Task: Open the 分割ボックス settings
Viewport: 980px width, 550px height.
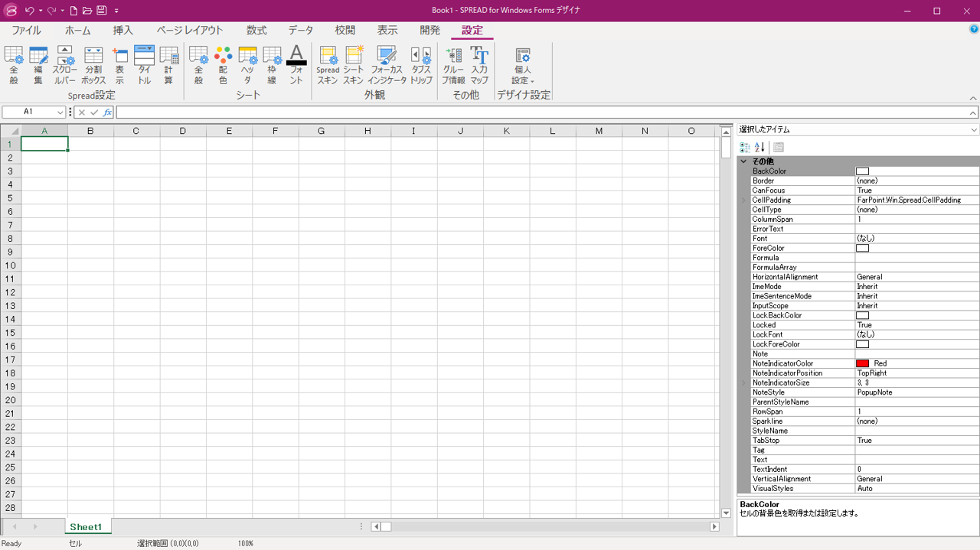Action: tap(93, 65)
